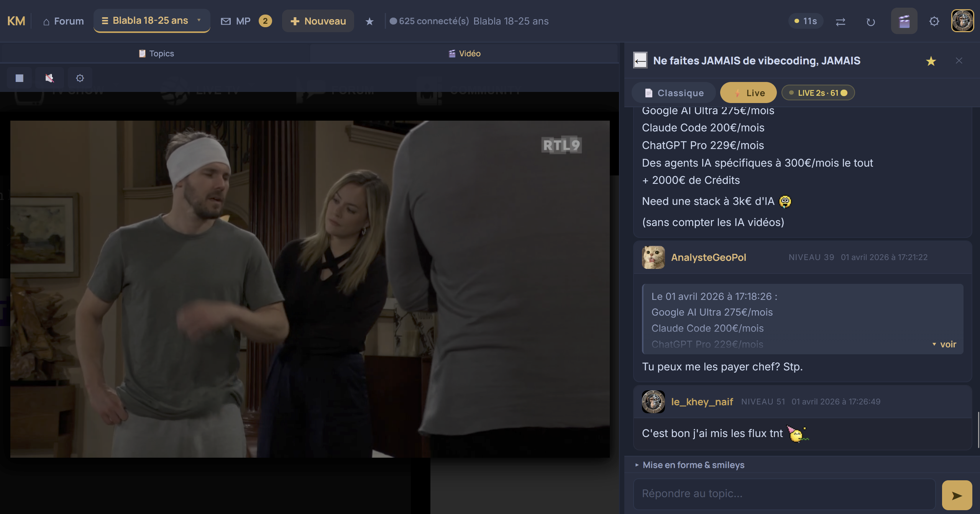Open global settings gear in header
This screenshot has height=514, width=980.
[934, 21]
